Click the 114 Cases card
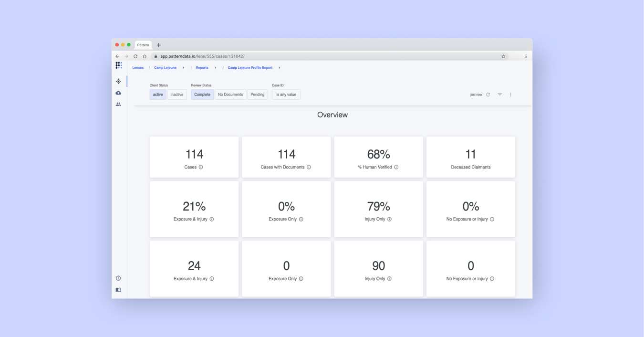The height and width of the screenshot is (337, 644). click(x=194, y=157)
